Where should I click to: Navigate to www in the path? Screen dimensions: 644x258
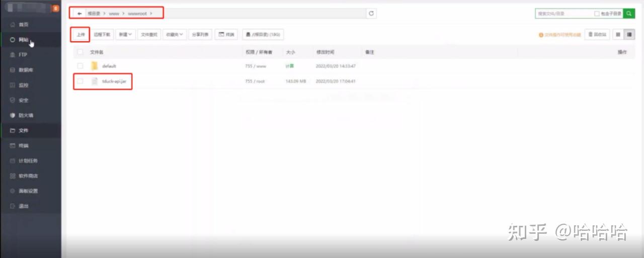(x=114, y=14)
